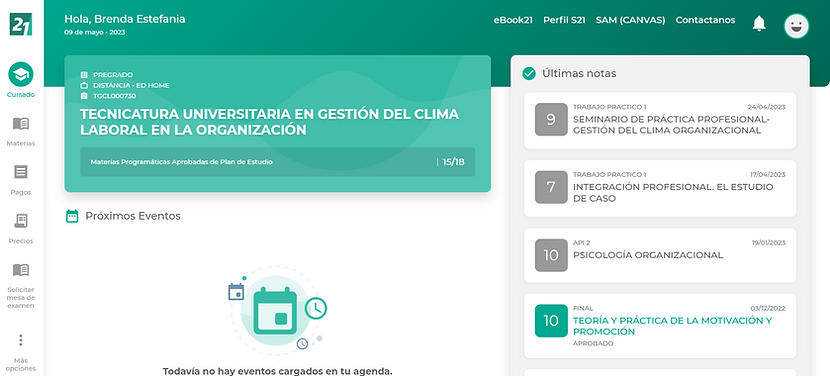Screen dimensions: 830x376
Task: Open the Precios document icon
Action: (21, 221)
